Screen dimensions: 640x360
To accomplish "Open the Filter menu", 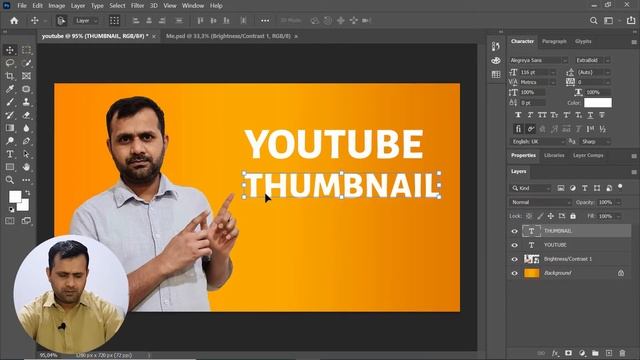I will (x=137, y=6).
